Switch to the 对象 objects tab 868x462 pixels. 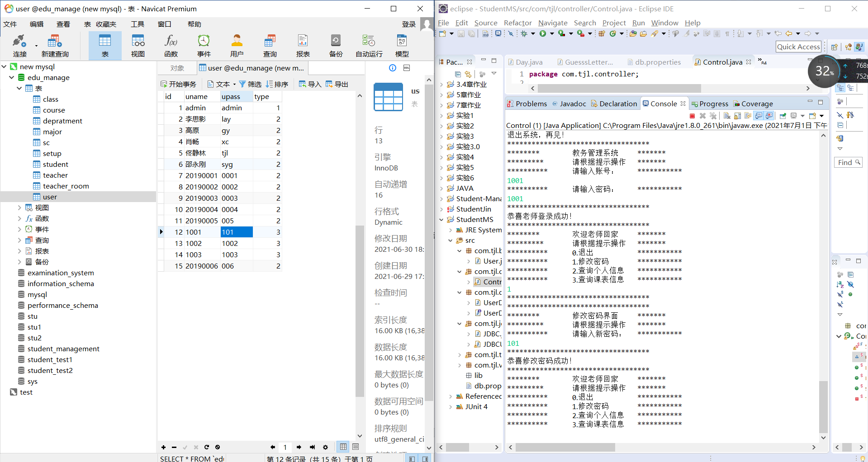(177, 68)
